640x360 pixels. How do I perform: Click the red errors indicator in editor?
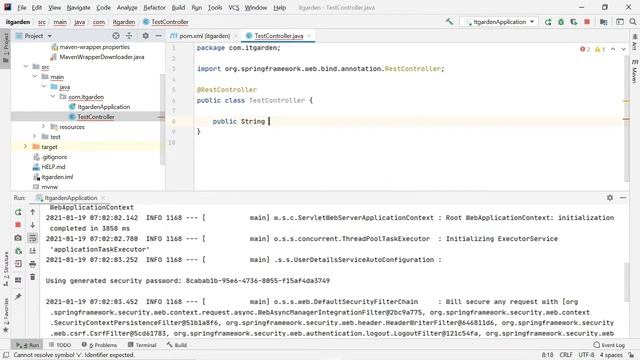pyautogui.click(x=585, y=49)
